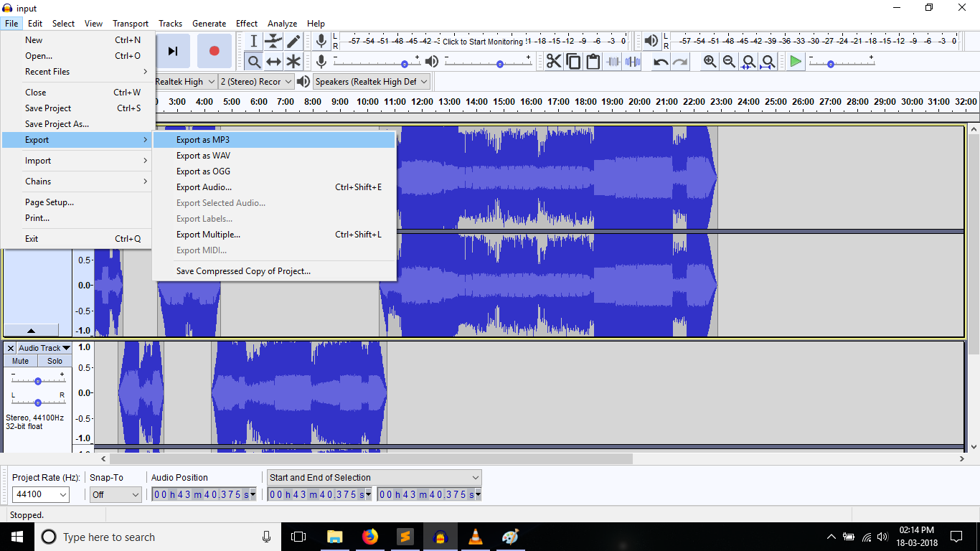Click the Cut scissors icon
This screenshot has width=980, height=551.
point(554,62)
